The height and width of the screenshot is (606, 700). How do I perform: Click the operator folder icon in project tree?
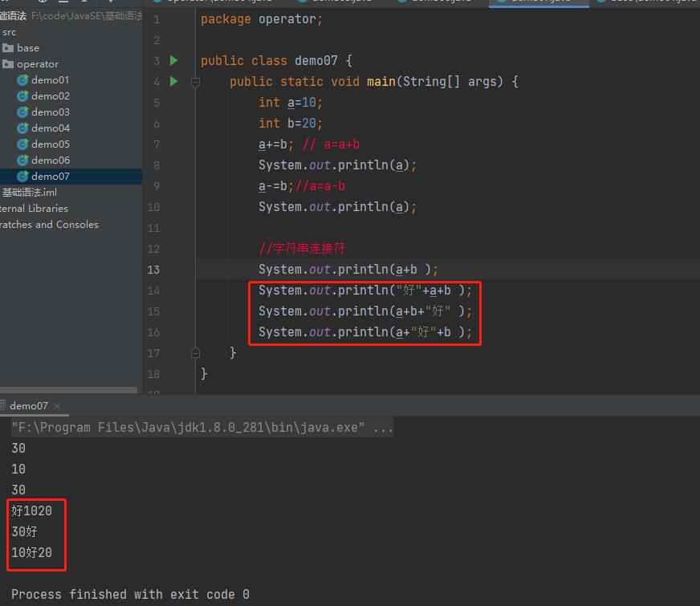[7, 64]
